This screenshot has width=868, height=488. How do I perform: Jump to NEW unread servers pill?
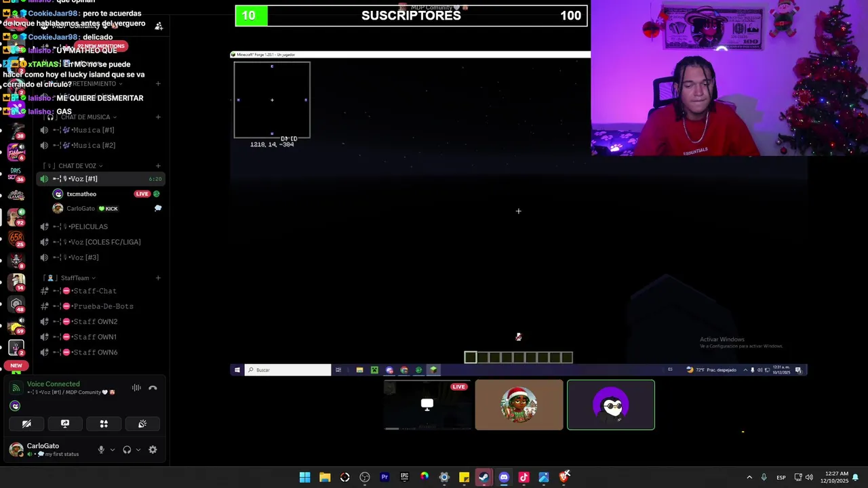tap(16, 365)
